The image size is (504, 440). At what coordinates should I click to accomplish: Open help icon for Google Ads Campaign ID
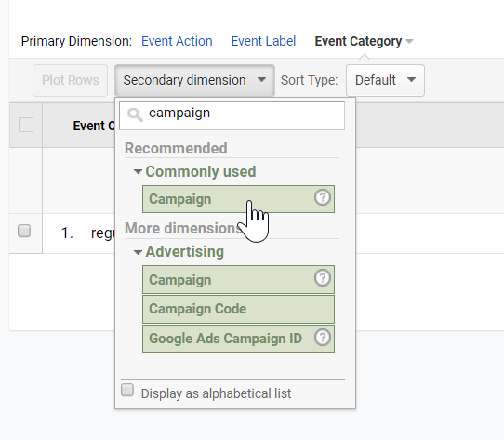(x=323, y=338)
